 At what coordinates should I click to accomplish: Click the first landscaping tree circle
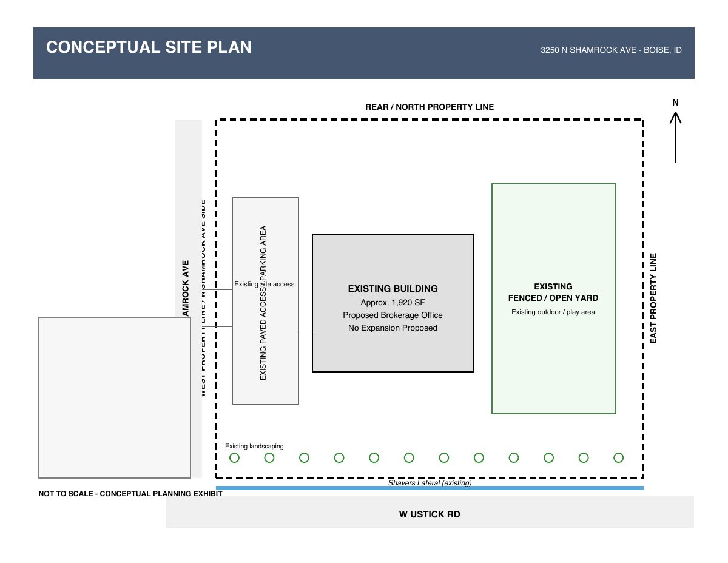pos(234,457)
